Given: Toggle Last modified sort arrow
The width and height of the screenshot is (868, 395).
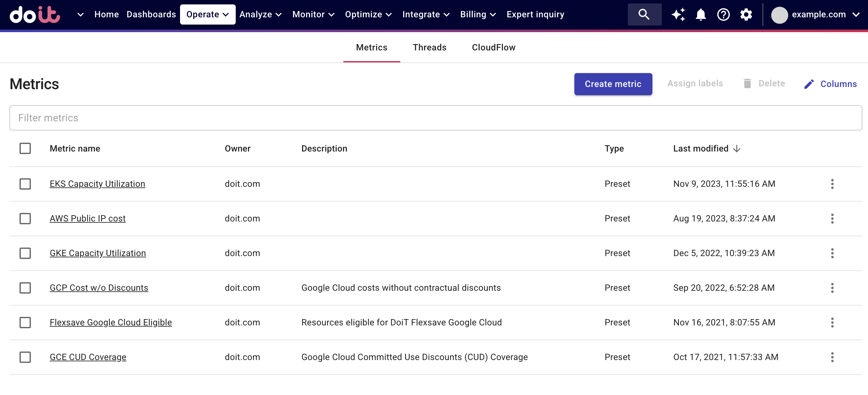Looking at the screenshot, I should [736, 149].
